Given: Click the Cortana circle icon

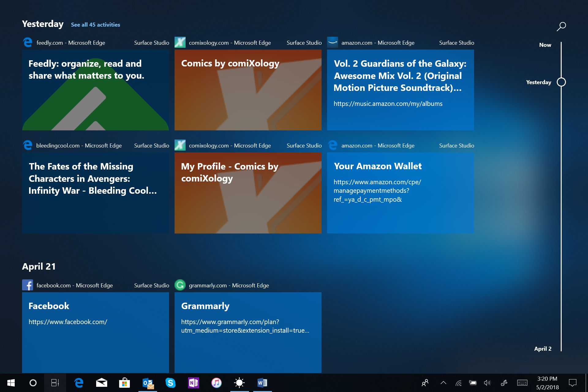Looking at the screenshot, I should tap(33, 383).
